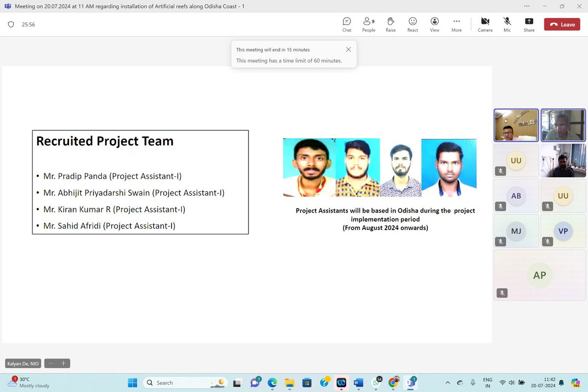Viewport: 588px width, 392px height.
Task: Open Webex app from the taskbar
Action: 342,382
